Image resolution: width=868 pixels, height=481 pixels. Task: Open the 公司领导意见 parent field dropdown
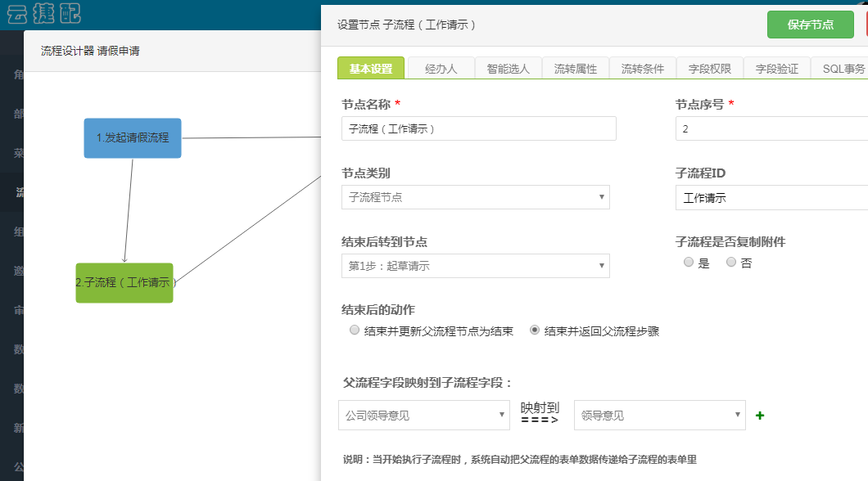(423, 416)
